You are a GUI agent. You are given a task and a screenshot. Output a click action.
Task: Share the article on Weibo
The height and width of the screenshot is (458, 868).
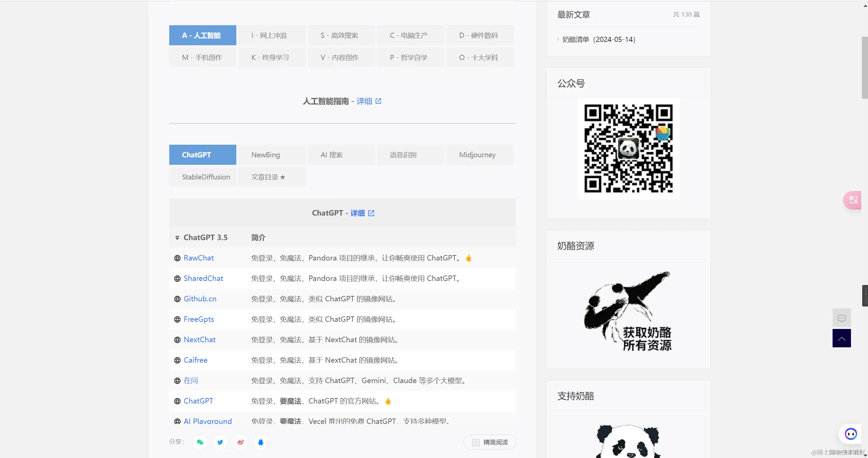point(240,442)
